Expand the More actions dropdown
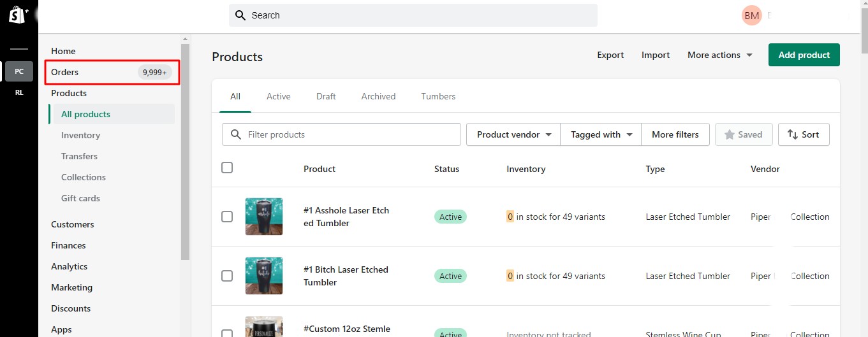 (x=720, y=55)
